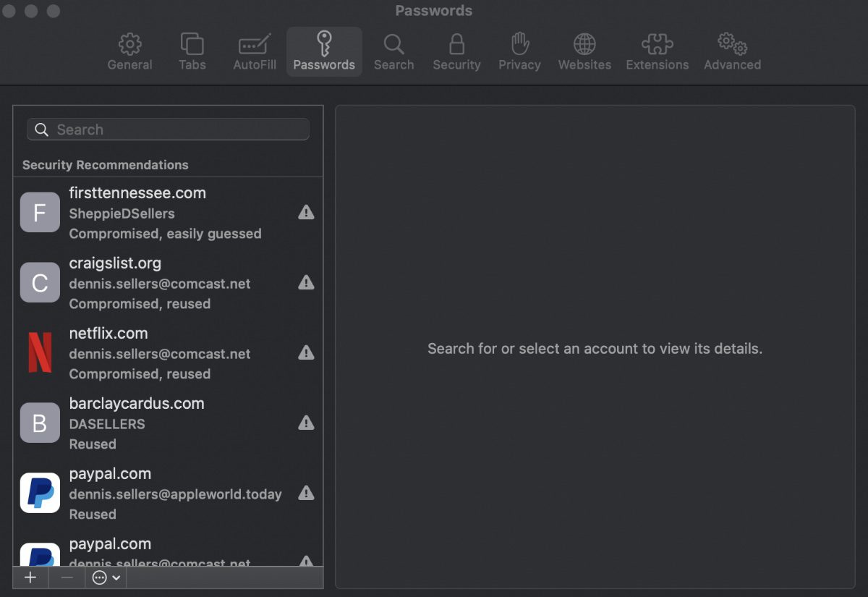Open the AutoFill settings pane

click(255, 51)
